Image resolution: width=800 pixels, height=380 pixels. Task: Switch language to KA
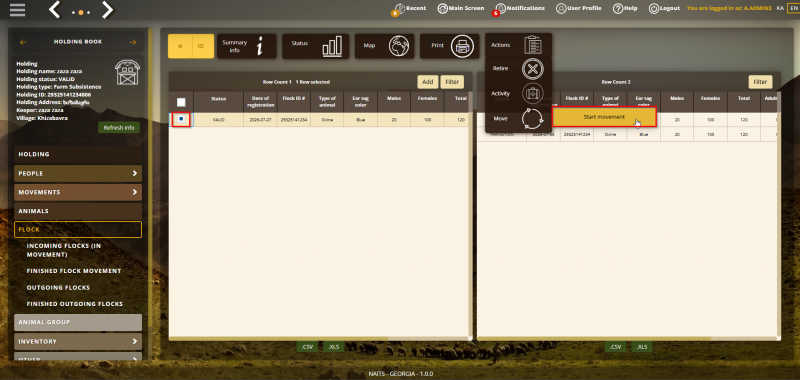coord(780,8)
